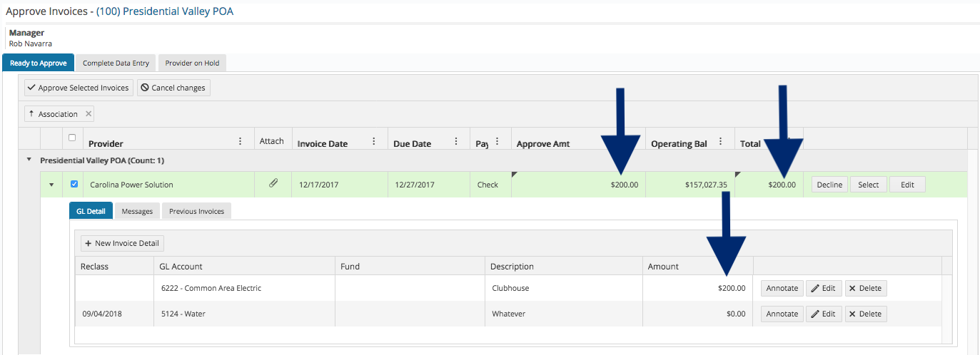
Task: Sort by the Provider column header
Action: [x=106, y=143]
